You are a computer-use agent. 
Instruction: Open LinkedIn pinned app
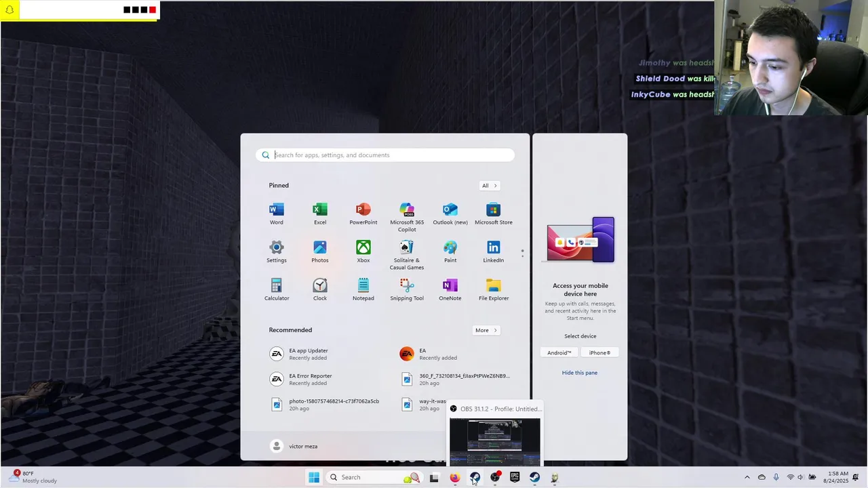tap(494, 251)
